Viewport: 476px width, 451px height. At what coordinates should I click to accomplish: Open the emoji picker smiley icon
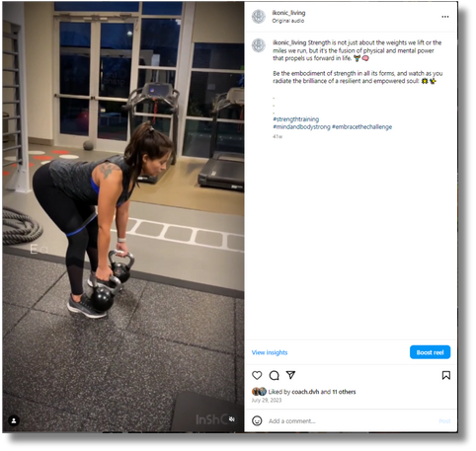pyautogui.click(x=257, y=420)
